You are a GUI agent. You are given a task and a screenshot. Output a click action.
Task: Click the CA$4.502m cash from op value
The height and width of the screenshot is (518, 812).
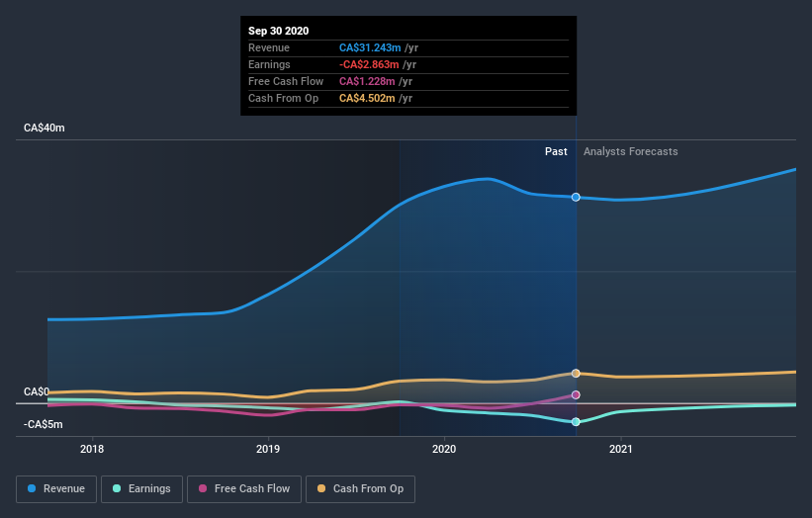click(367, 98)
